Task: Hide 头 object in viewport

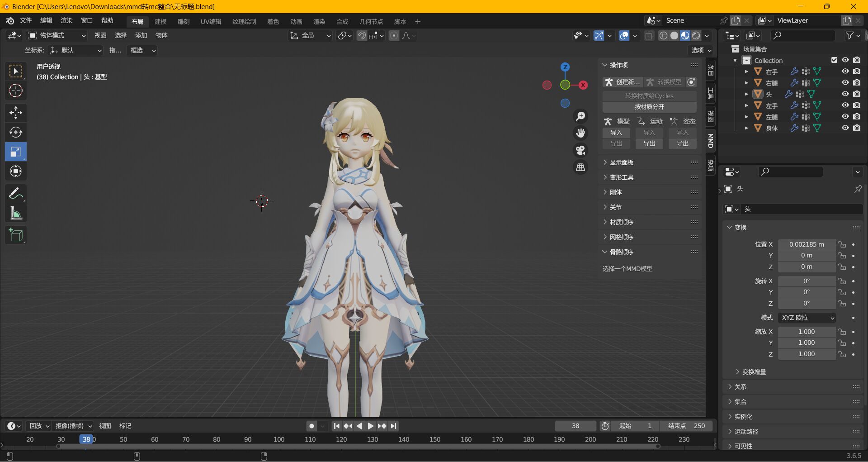Action: tap(845, 94)
